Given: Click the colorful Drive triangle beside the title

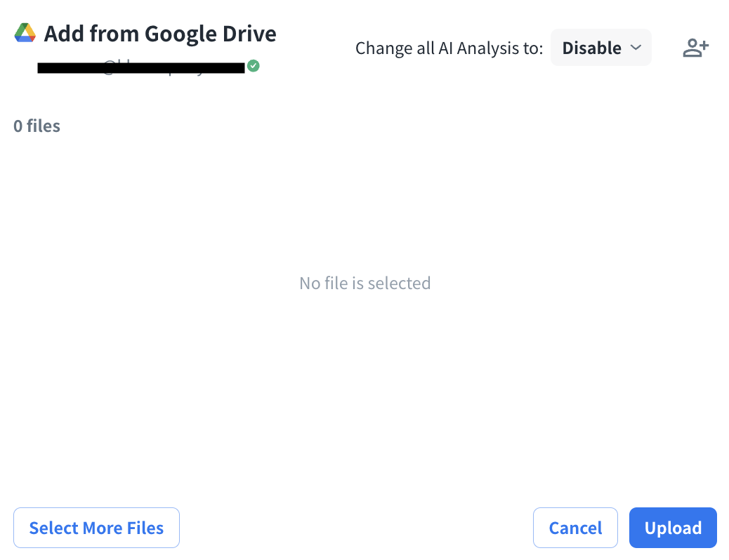Looking at the screenshot, I should click(25, 33).
